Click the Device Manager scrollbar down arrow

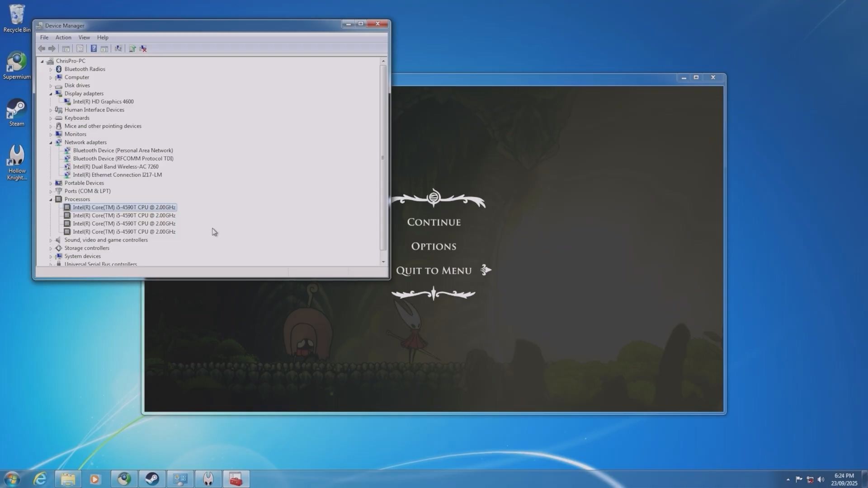coord(383,262)
